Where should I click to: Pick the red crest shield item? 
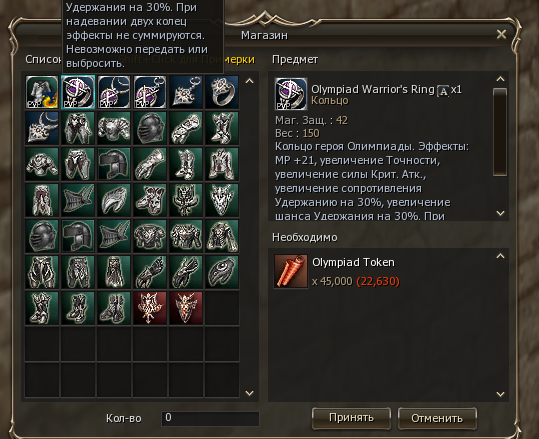coord(186,308)
